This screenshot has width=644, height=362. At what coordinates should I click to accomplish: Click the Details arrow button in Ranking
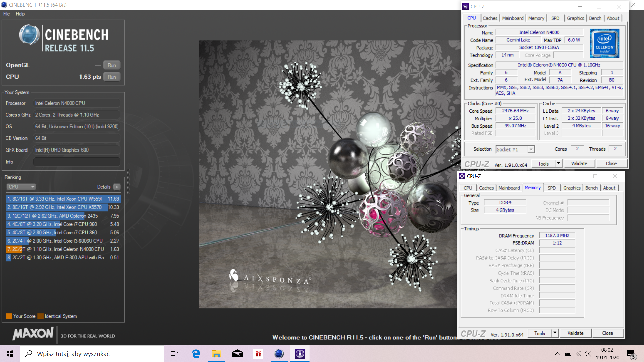pyautogui.click(x=117, y=187)
